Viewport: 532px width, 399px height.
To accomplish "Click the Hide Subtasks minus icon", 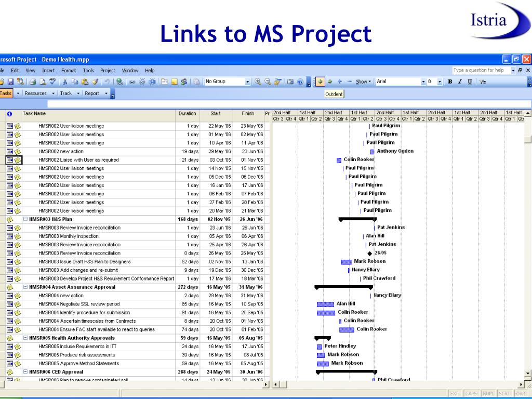I will tap(350, 82).
